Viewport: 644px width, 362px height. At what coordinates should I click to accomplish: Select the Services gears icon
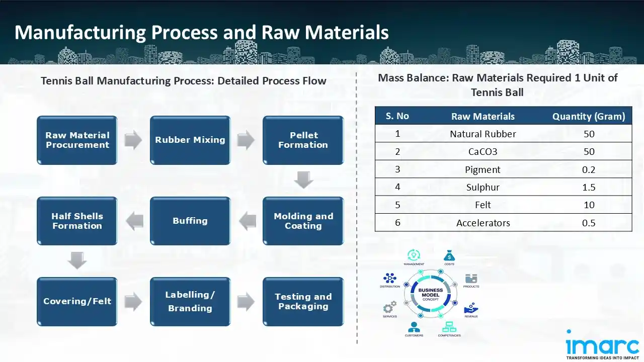(390, 307)
